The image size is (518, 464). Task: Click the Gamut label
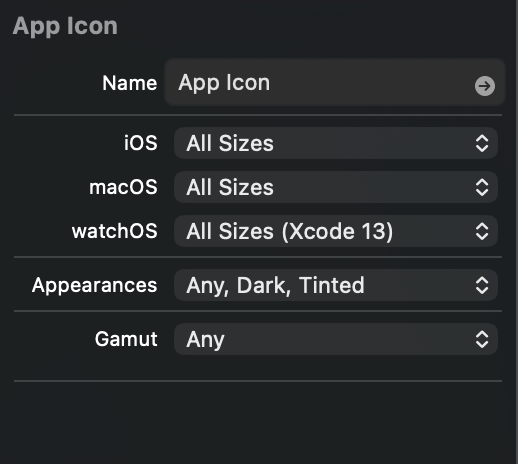(x=126, y=339)
